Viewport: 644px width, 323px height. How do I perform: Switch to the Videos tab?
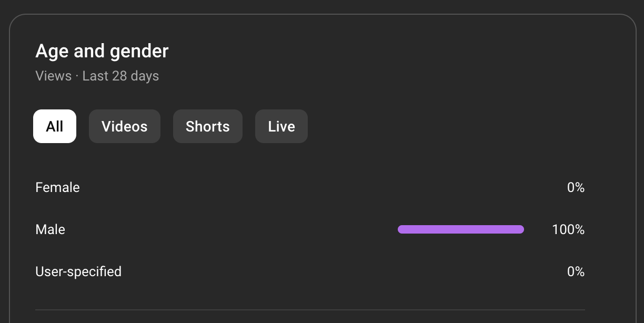(x=124, y=126)
